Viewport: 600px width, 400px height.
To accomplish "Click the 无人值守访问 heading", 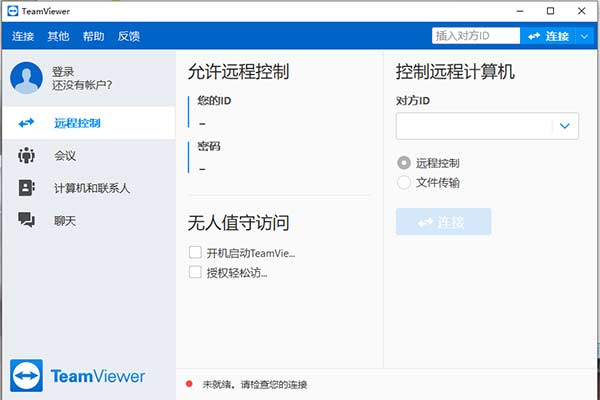I will 238,223.
